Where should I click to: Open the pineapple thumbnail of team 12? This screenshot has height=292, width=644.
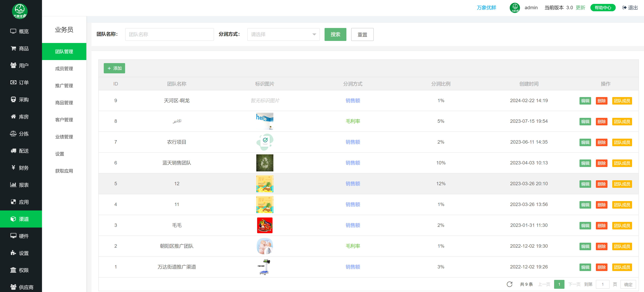click(x=264, y=184)
